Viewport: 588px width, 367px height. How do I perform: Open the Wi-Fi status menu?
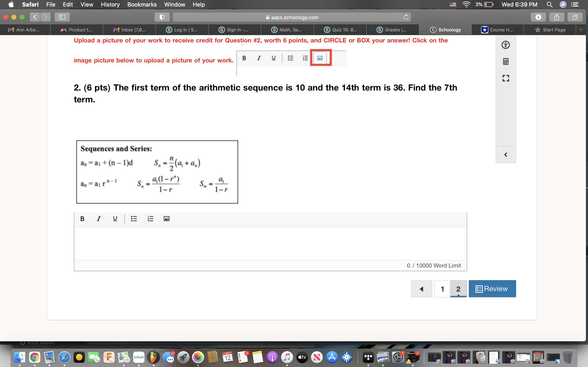tap(466, 4)
